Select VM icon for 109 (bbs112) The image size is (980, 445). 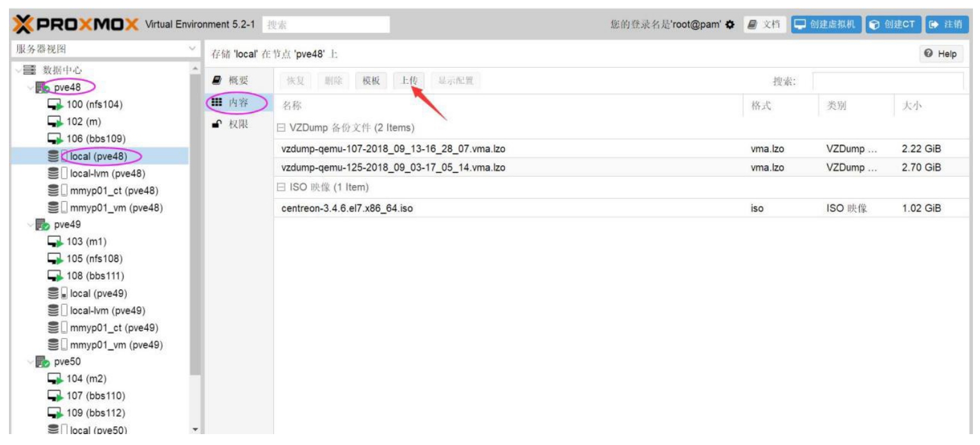tap(56, 414)
